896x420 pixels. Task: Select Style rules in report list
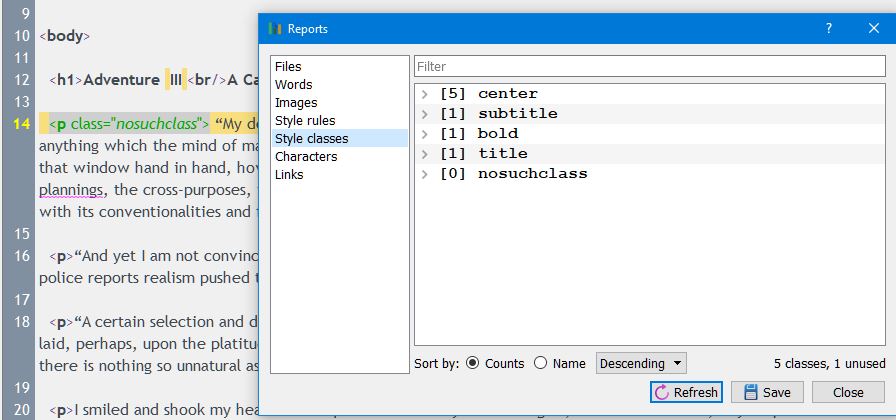(x=305, y=121)
